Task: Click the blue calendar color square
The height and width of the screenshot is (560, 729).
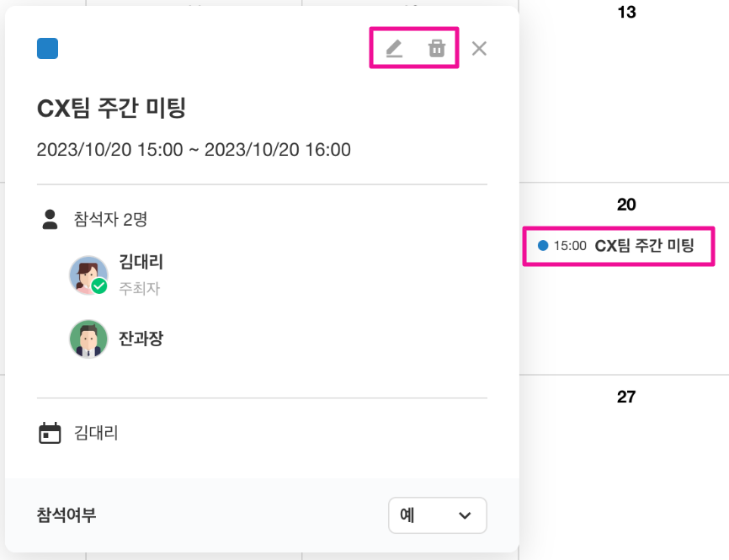Action: [48, 49]
